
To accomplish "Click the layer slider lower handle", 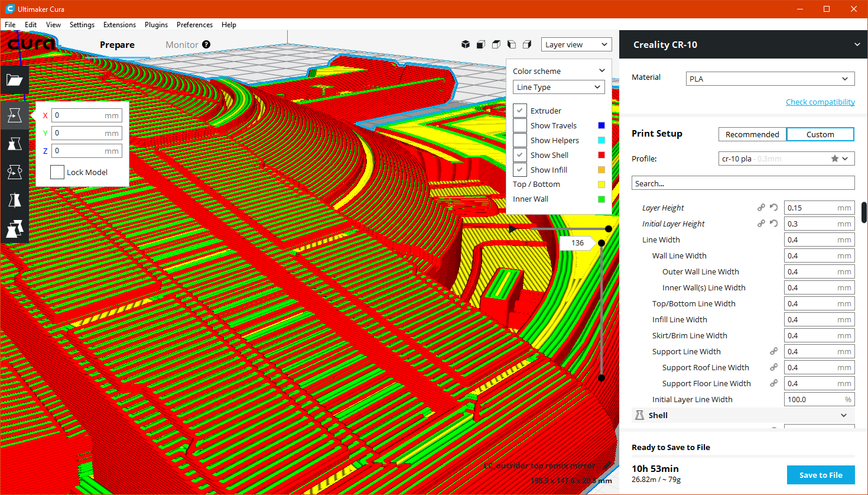I will point(602,377).
